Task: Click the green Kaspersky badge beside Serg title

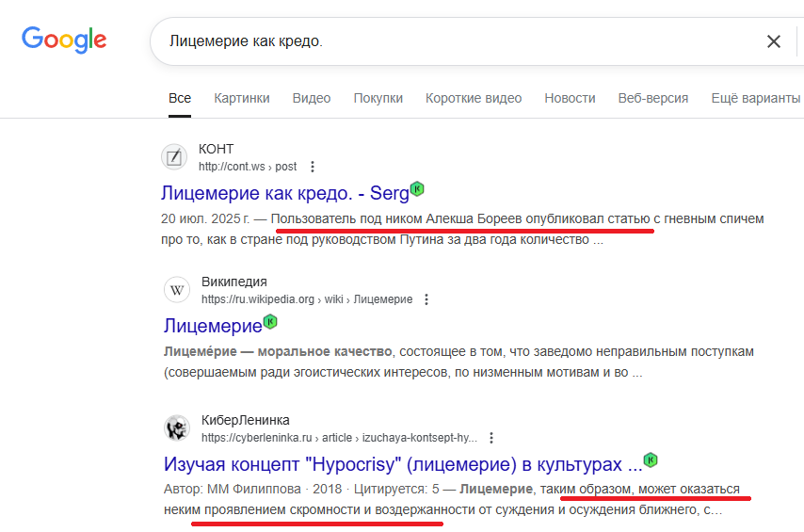Action: click(x=417, y=189)
